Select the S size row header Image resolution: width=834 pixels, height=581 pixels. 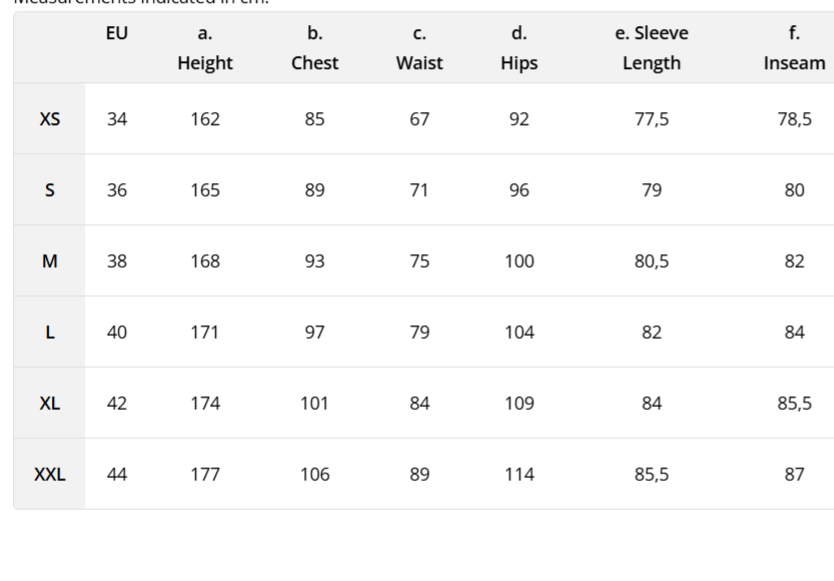click(49, 190)
